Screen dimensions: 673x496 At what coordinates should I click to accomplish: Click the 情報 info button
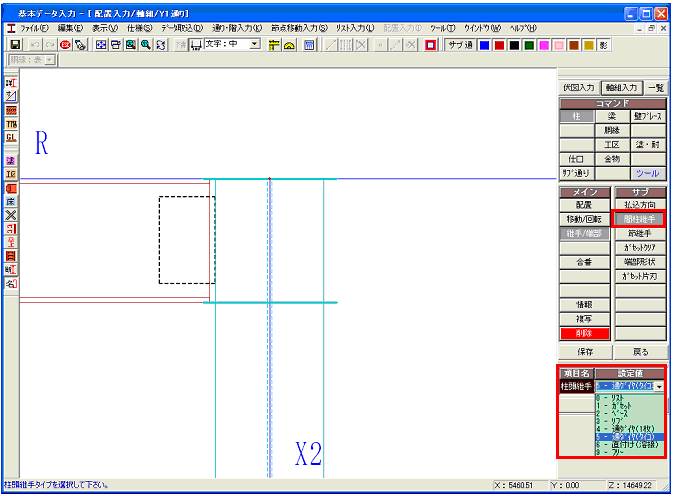pos(584,305)
